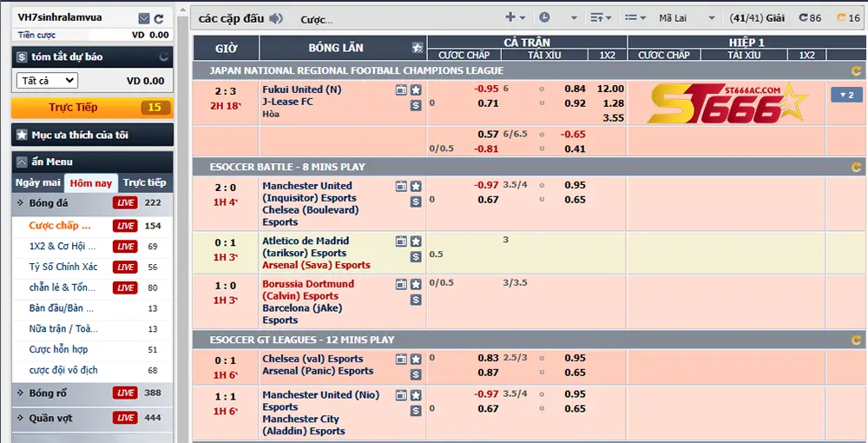Click the (41/41) Giải league filter
The width and height of the screenshot is (868, 443).
point(757,18)
